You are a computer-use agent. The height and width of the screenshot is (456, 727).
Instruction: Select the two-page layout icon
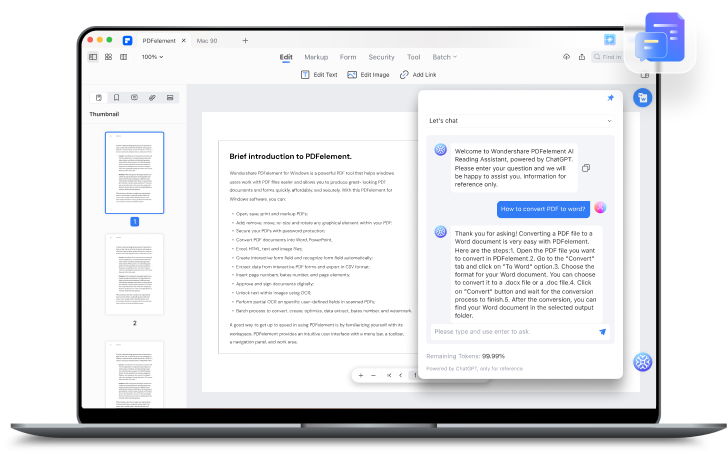tap(123, 57)
